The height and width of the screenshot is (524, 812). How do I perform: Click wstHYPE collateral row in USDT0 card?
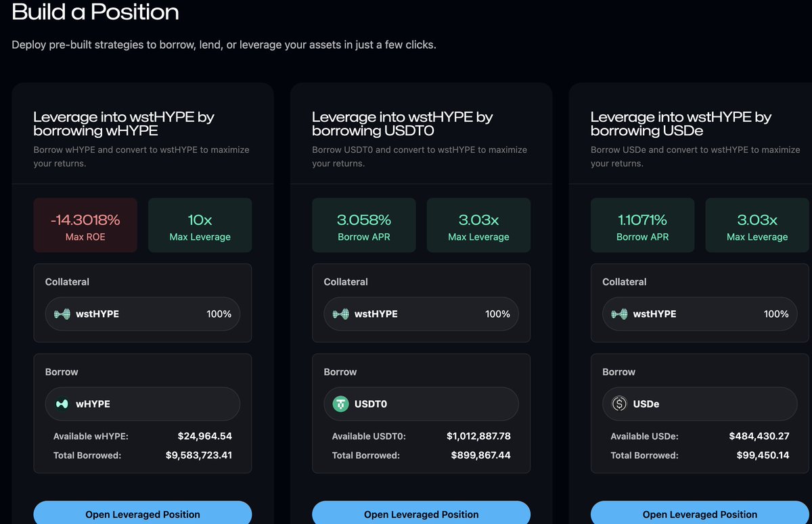click(x=421, y=314)
